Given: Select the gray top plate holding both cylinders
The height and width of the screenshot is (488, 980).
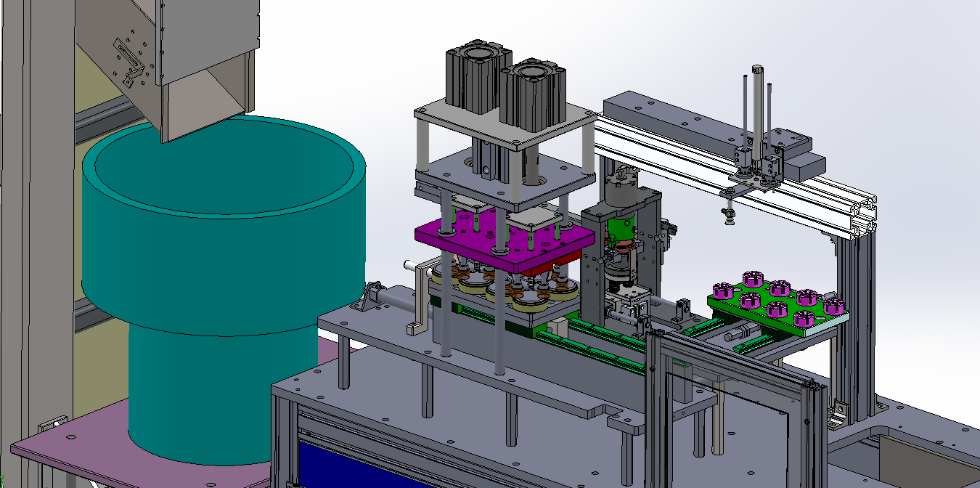Looking at the screenshot, I should 505,122.
